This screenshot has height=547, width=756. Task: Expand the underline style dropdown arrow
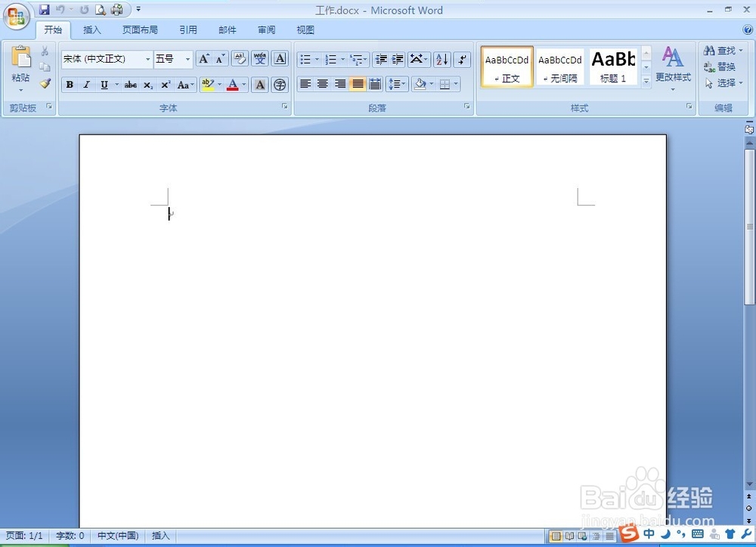click(116, 85)
